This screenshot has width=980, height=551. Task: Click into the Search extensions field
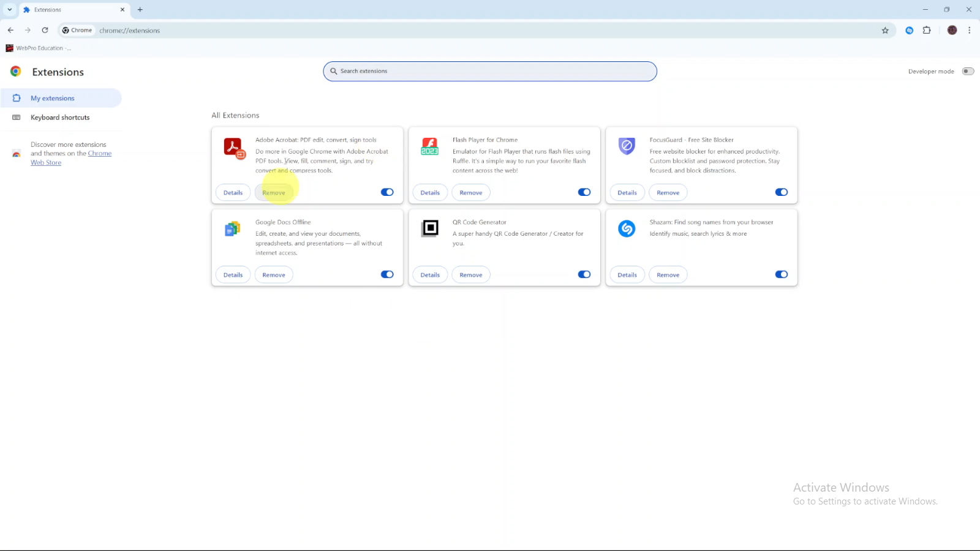tap(490, 71)
